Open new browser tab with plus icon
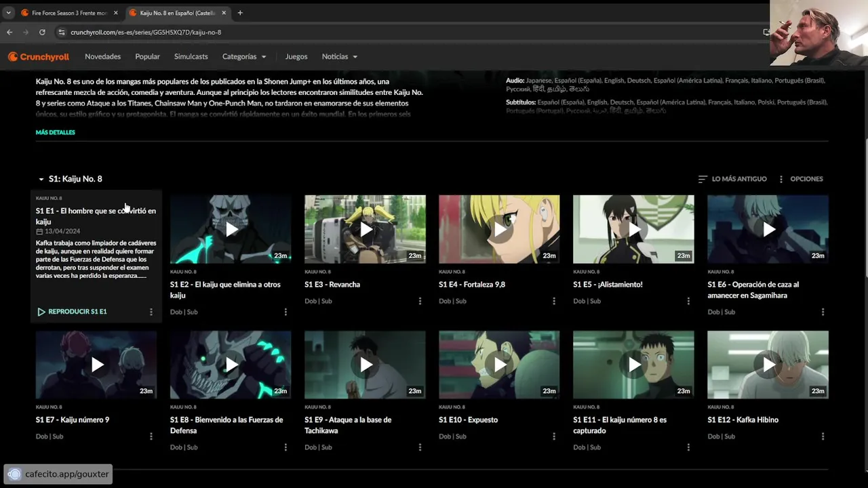Viewport: 868px width, 488px height. [240, 13]
